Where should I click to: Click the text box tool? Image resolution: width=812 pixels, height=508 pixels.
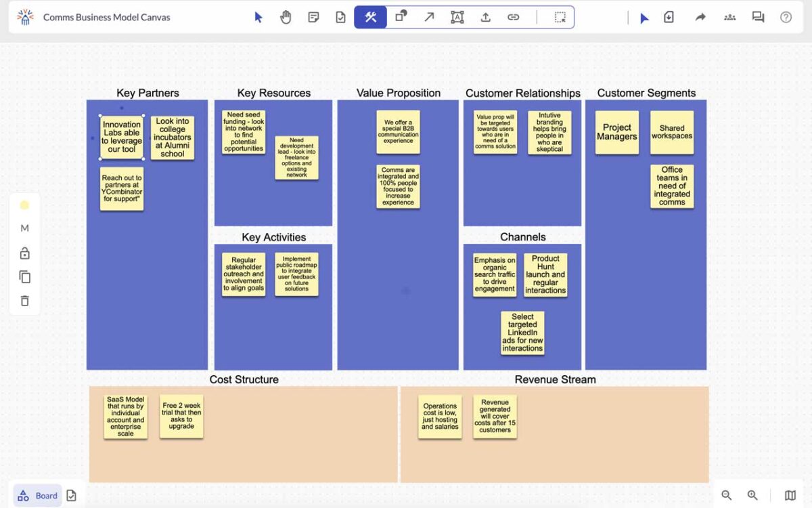pyautogui.click(x=457, y=18)
